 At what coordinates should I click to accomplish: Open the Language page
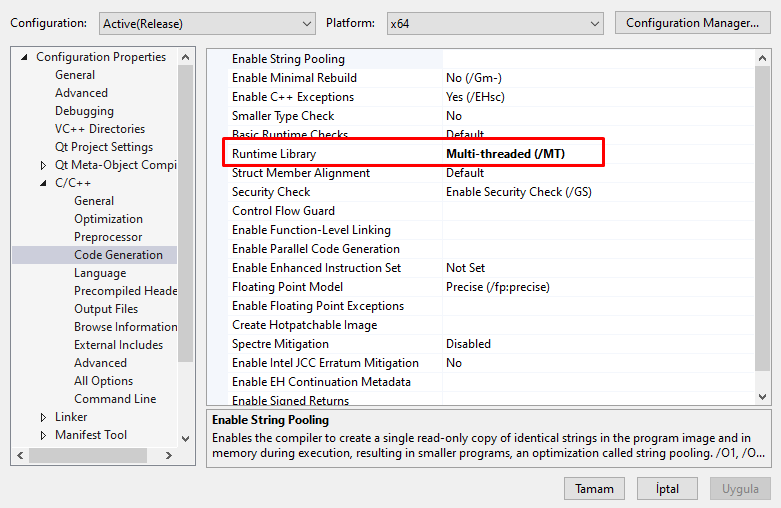[x=100, y=273]
